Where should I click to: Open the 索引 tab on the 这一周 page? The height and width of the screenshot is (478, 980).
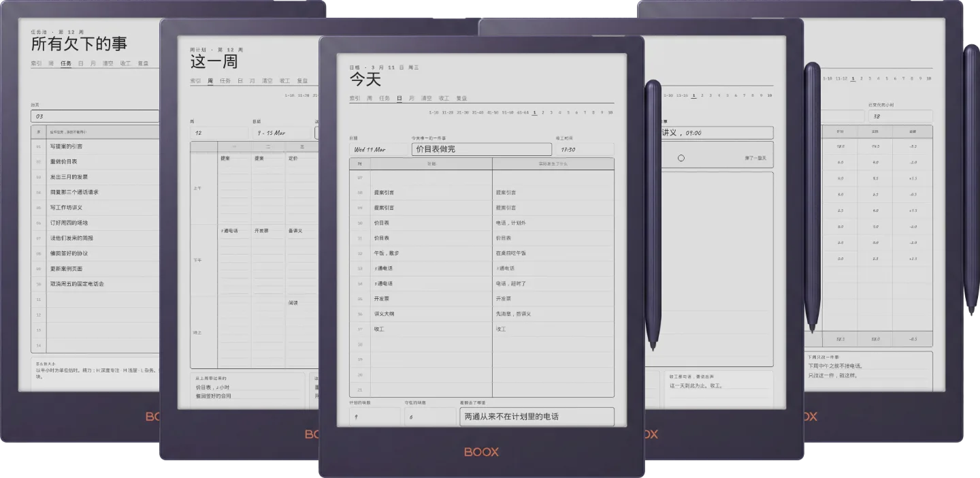[x=195, y=81]
